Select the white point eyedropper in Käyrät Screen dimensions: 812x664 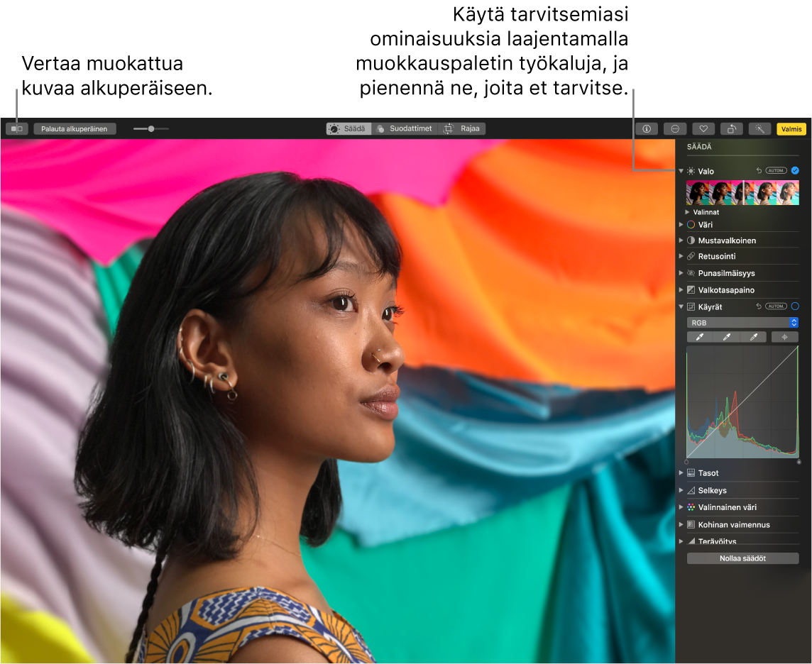coord(754,338)
